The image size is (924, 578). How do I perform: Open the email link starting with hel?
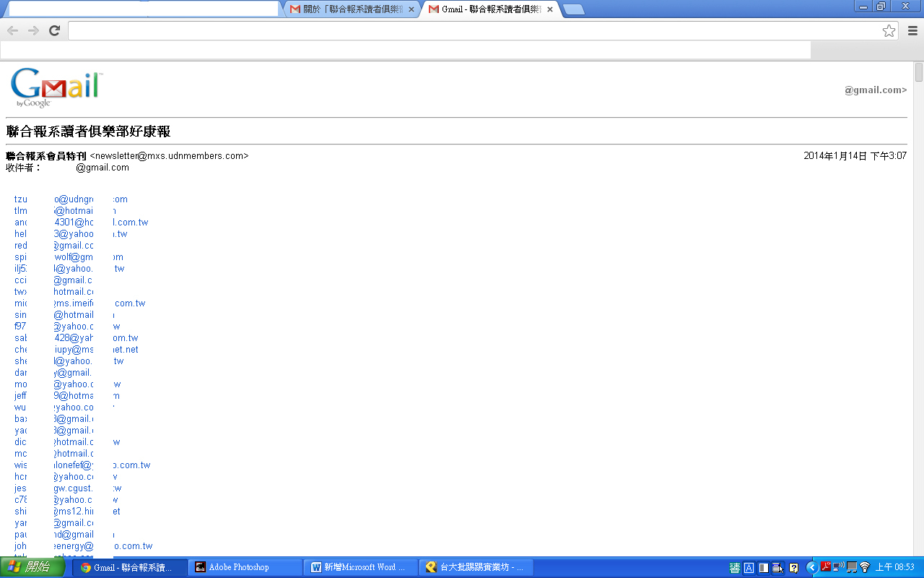tap(71, 234)
